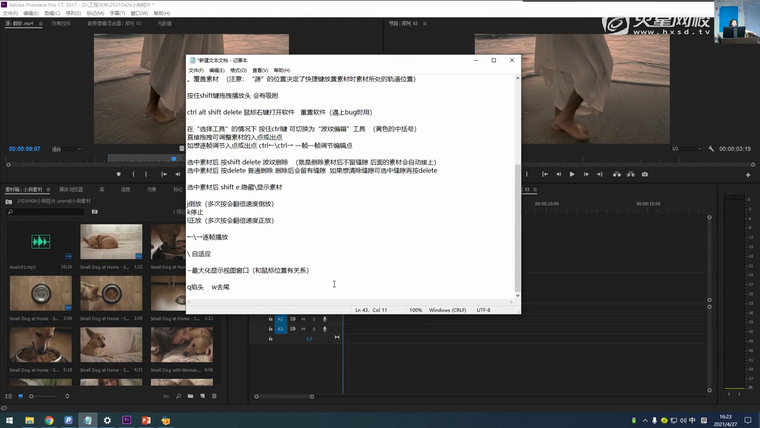Open Notepad's 编辑(E) menu
The height and width of the screenshot is (428, 760).
click(x=217, y=70)
